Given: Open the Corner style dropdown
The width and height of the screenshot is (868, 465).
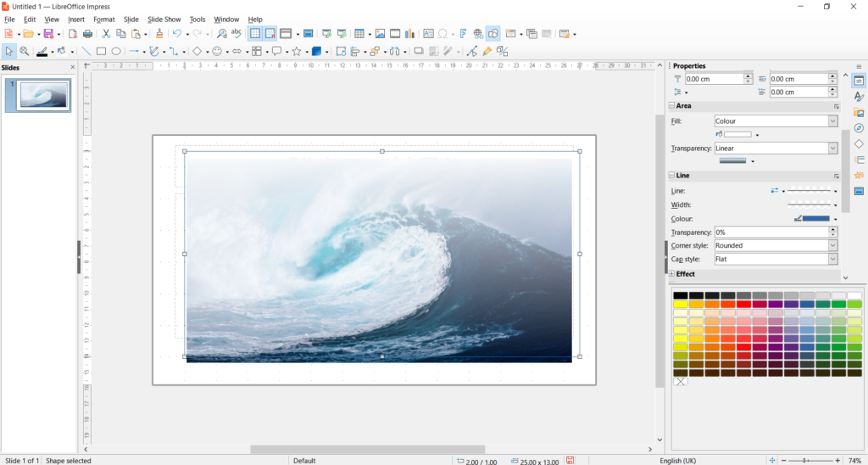Looking at the screenshot, I should 832,245.
